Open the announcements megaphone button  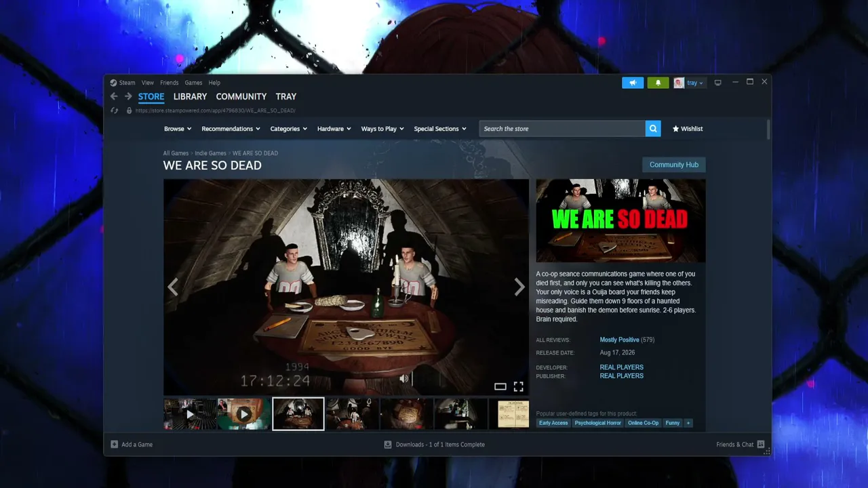[x=633, y=83]
